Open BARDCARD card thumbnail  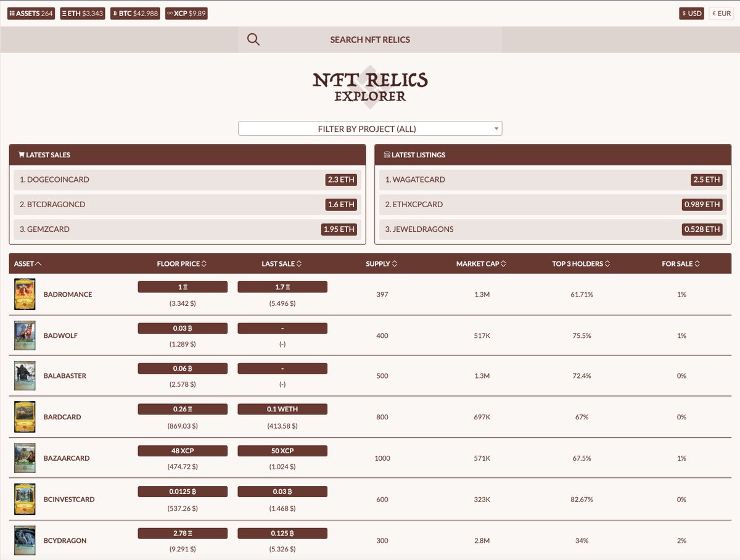click(25, 417)
